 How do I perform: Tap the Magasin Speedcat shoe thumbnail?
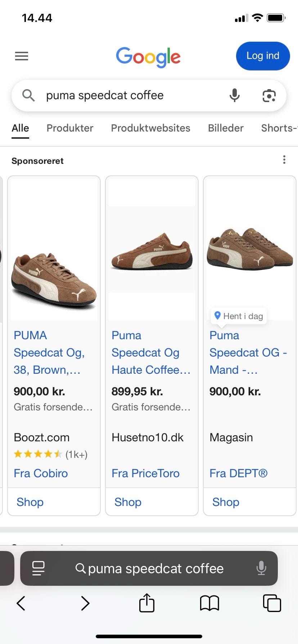(x=250, y=249)
